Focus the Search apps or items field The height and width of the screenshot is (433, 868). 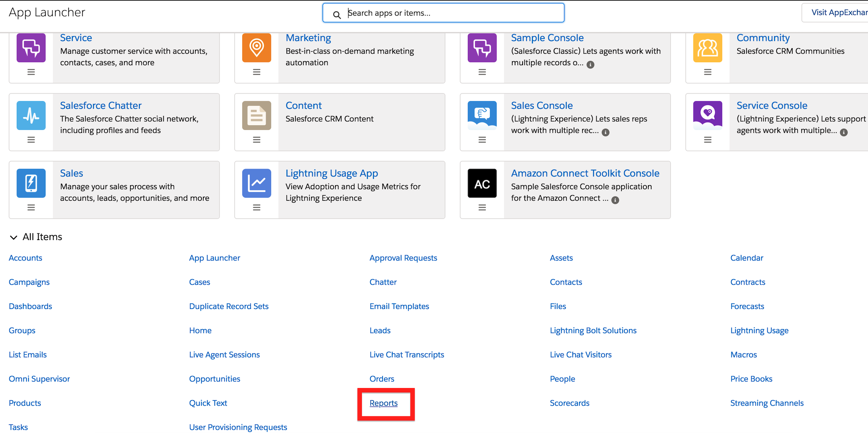pos(443,13)
